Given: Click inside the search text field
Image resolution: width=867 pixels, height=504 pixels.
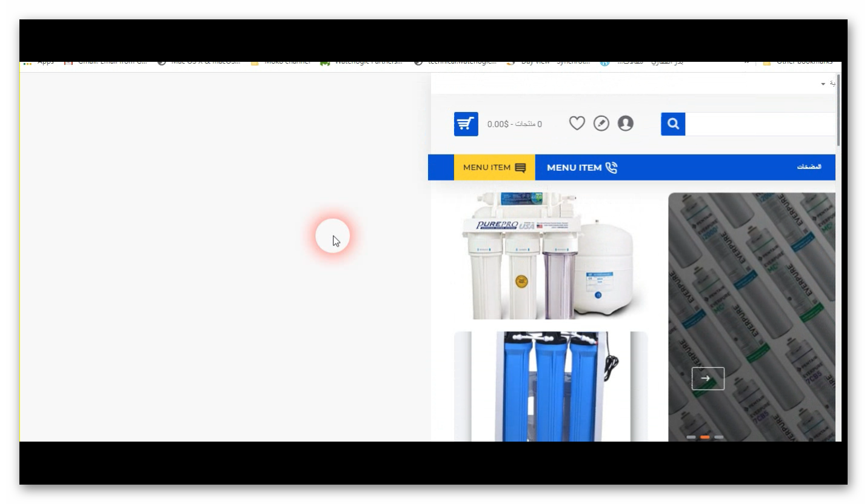Looking at the screenshot, I should 760,124.
